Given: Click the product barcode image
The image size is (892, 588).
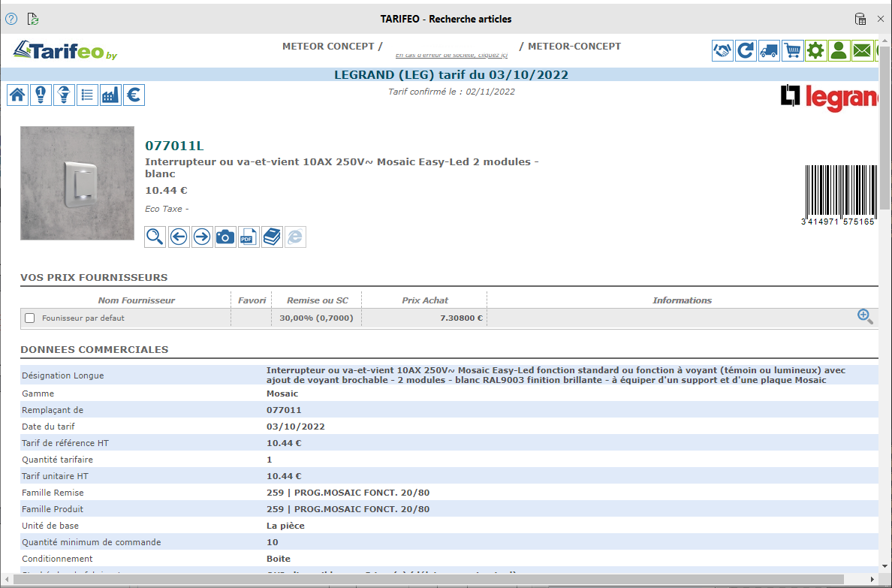Looking at the screenshot, I should click(839, 196).
